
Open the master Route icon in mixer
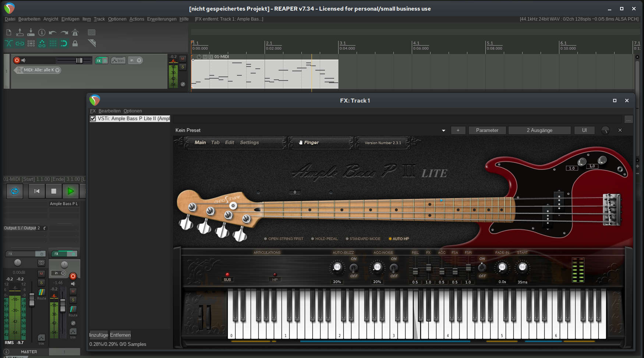(42, 292)
